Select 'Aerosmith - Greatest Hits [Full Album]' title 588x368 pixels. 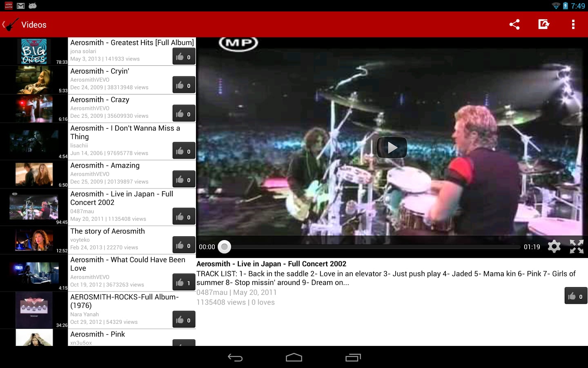pos(132,43)
